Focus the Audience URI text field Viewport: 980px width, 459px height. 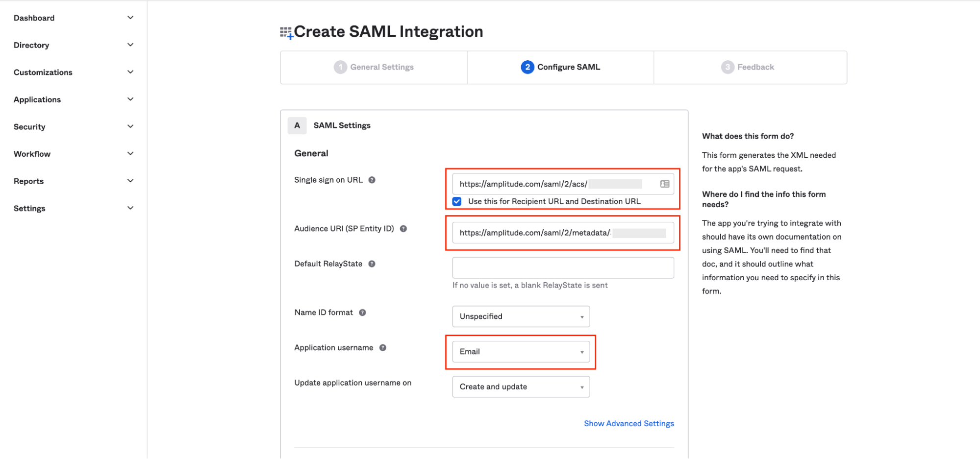(534, 233)
